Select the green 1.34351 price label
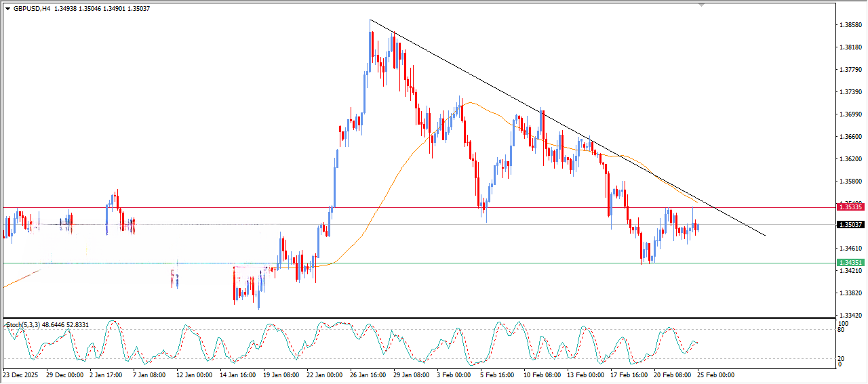This screenshot has width=868, height=384. tap(850, 263)
